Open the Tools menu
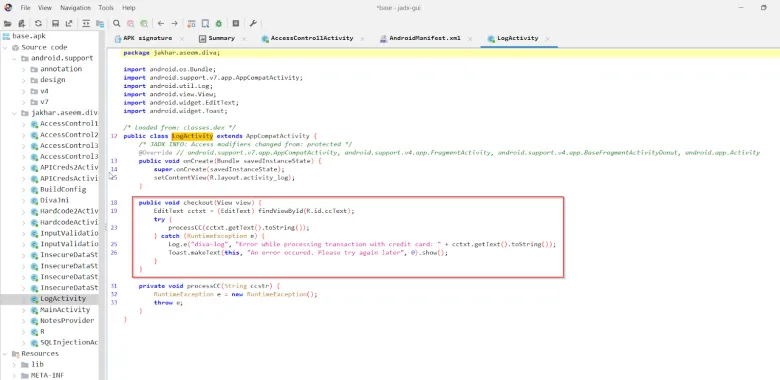Image resolution: width=780 pixels, height=380 pixels. point(106,8)
